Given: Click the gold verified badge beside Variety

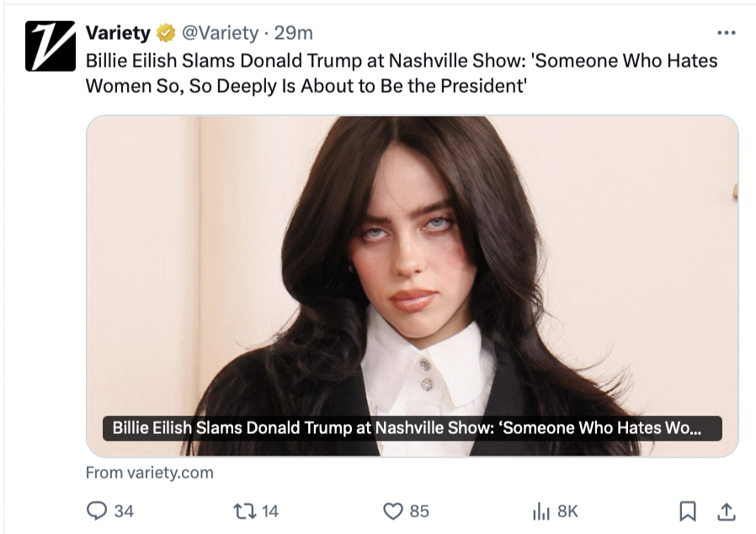Looking at the screenshot, I should [x=167, y=33].
